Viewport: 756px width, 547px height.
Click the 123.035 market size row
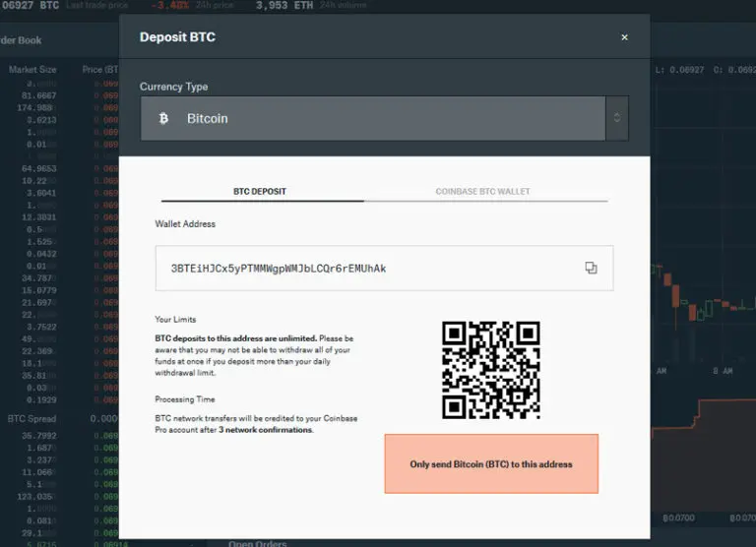[x=34, y=497]
